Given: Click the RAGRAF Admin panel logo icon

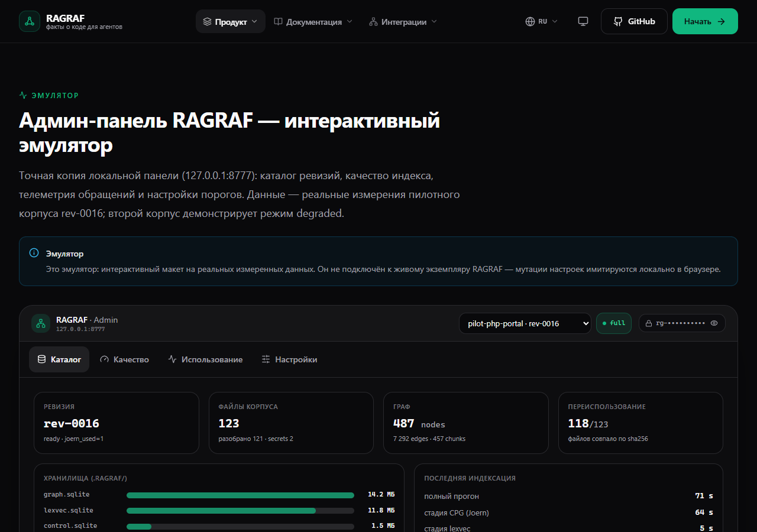Looking at the screenshot, I should click(x=41, y=323).
